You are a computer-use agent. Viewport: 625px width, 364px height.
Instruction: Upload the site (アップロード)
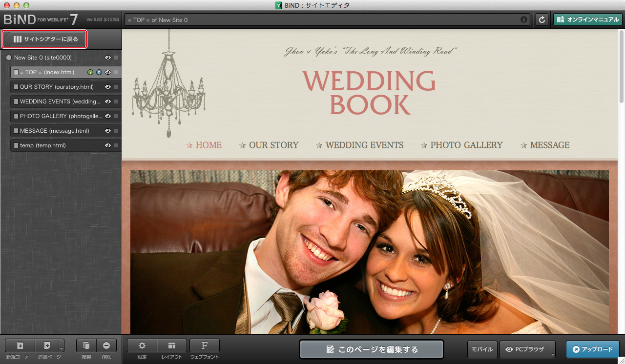click(x=593, y=349)
